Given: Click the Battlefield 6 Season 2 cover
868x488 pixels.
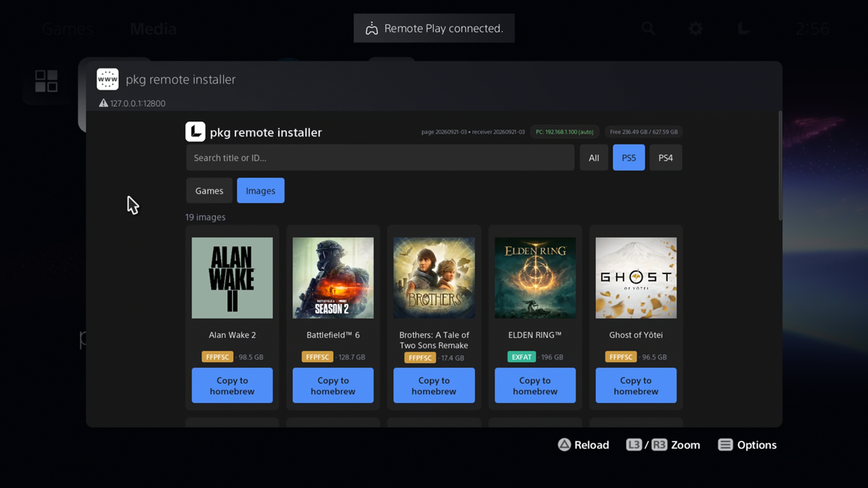Looking at the screenshot, I should point(333,278).
